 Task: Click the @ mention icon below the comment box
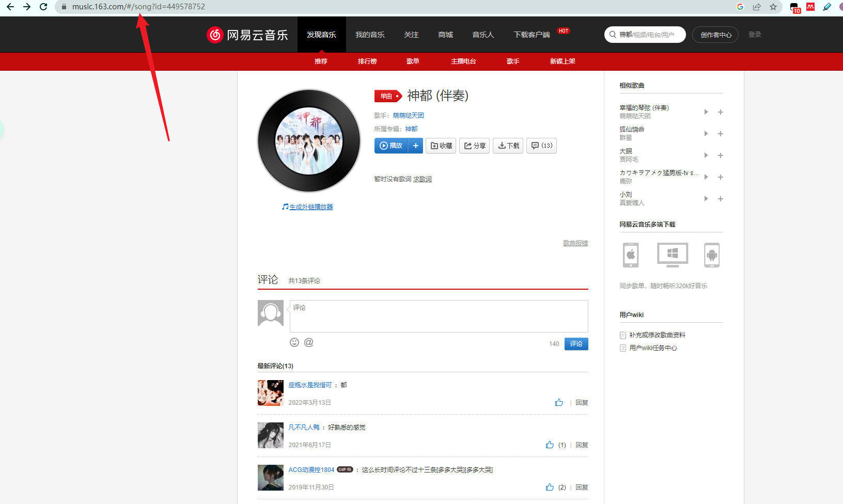[308, 342]
